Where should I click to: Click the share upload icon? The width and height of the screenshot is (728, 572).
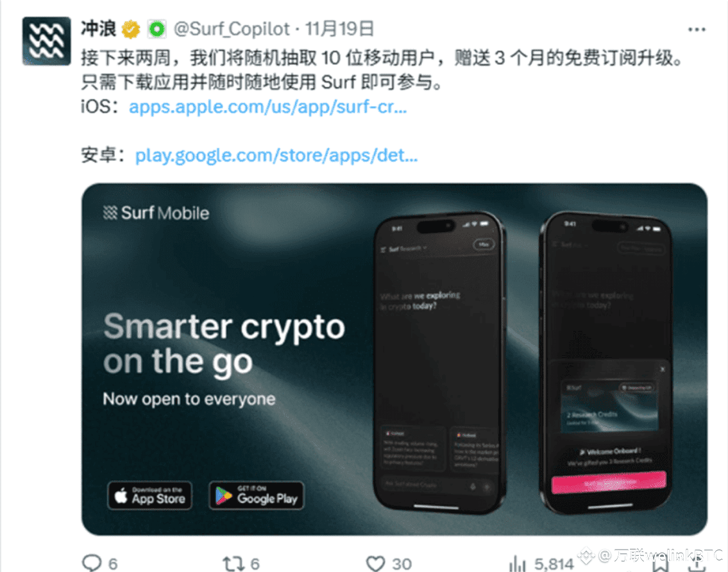point(697,564)
